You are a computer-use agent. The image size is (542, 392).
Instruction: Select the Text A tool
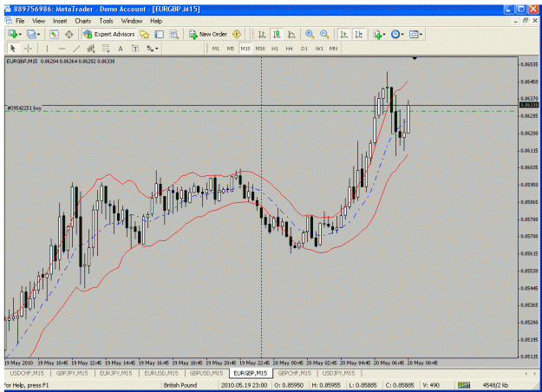(x=121, y=49)
